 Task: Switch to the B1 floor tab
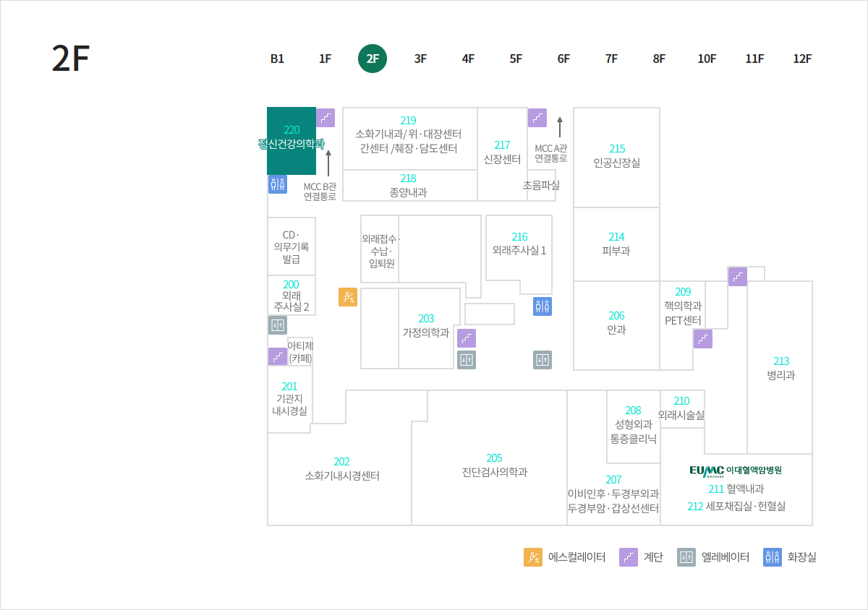277,59
